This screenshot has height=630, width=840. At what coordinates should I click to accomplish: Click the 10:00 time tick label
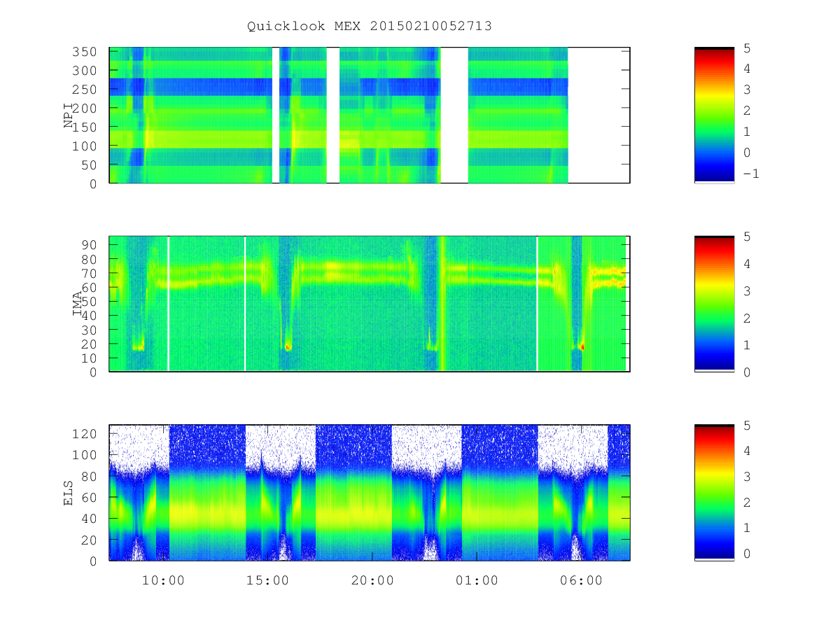coord(164,580)
